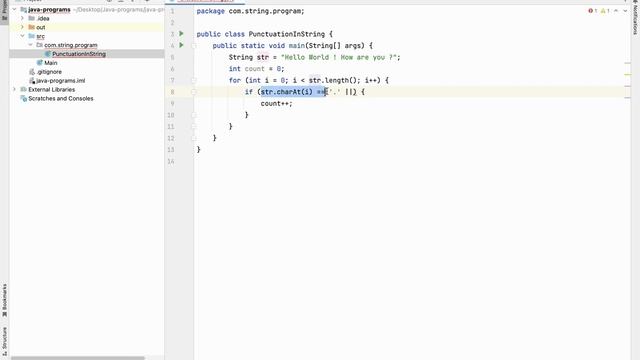Click the topmost error stripe marker
Image resolution: width=640 pixels, height=360 pixels.
click(x=628, y=63)
